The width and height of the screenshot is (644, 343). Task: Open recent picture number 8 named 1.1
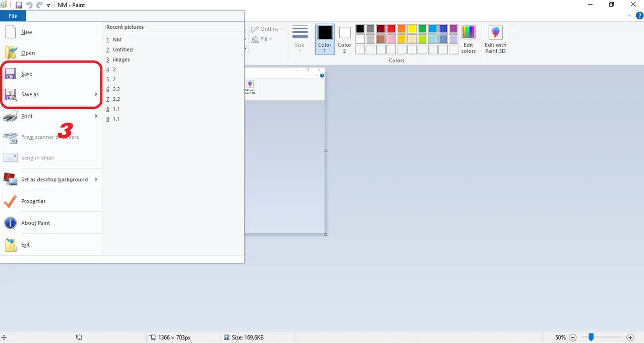point(173,109)
